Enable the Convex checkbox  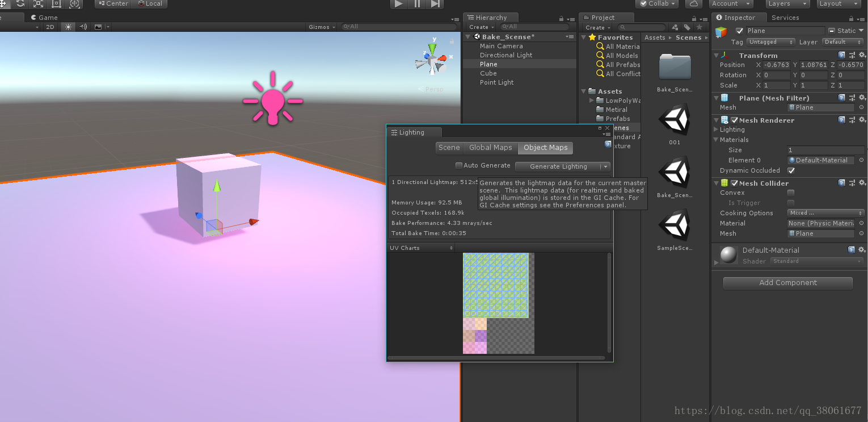click(791, 193)
